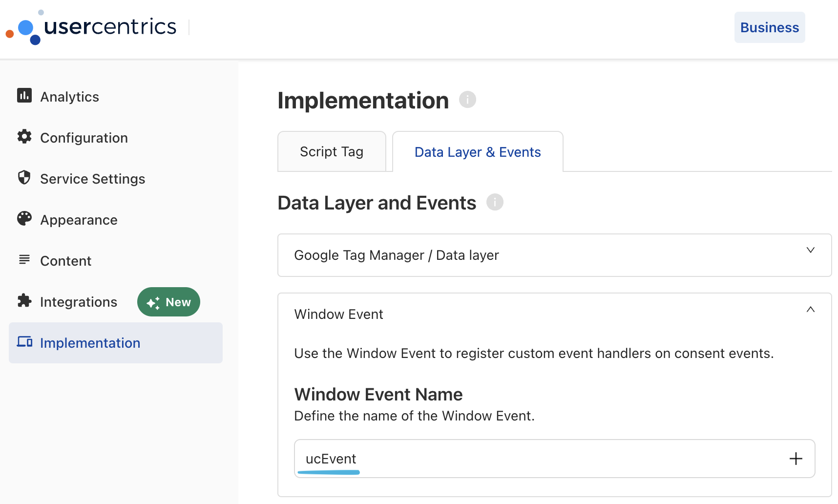Switch to the Script Tag tab
This screenshot has width=838, height=504.
(x=332, y=151)
